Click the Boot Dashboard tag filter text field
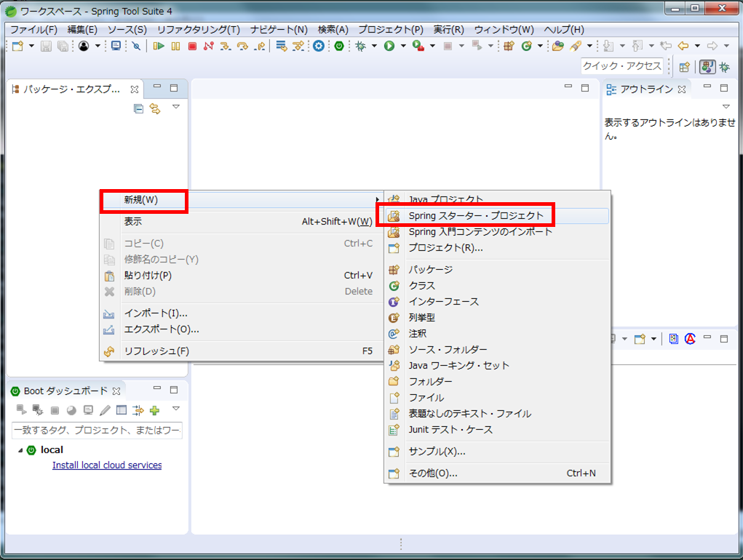743x560 pixels. [97, 431]
